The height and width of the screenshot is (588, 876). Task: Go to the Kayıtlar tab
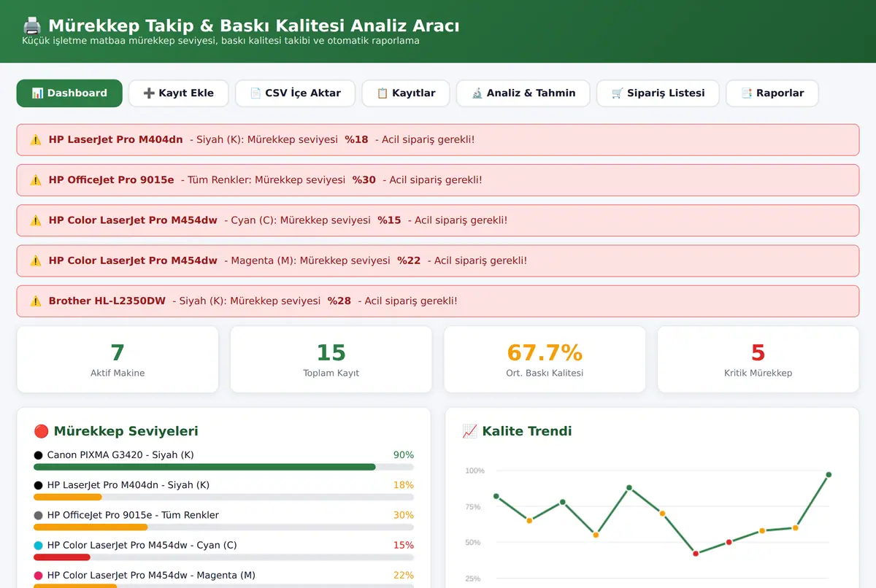(406, 93)
